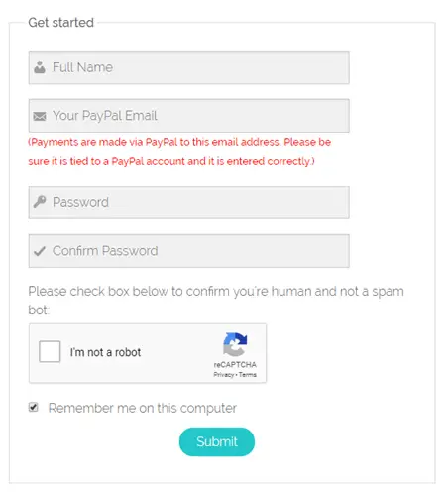The image size is (448, 496).
Task: Check the I'm not a robot box
Action: point(50,351)
